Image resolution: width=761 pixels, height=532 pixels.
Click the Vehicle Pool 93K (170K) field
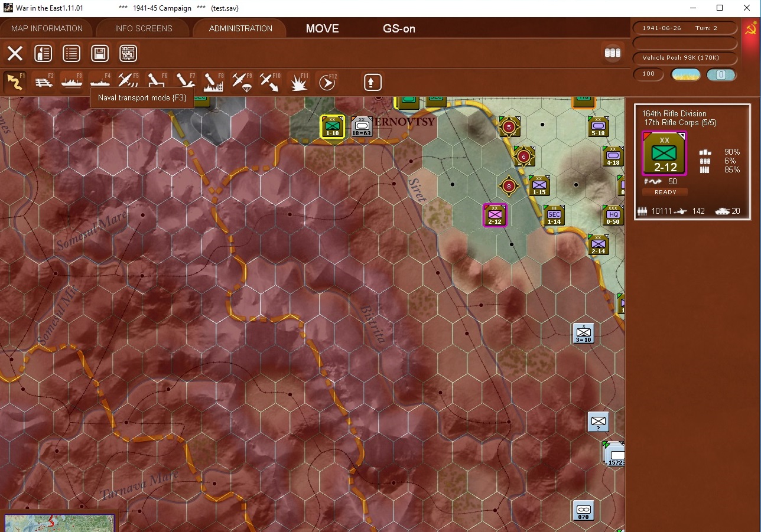pos(685,58)
